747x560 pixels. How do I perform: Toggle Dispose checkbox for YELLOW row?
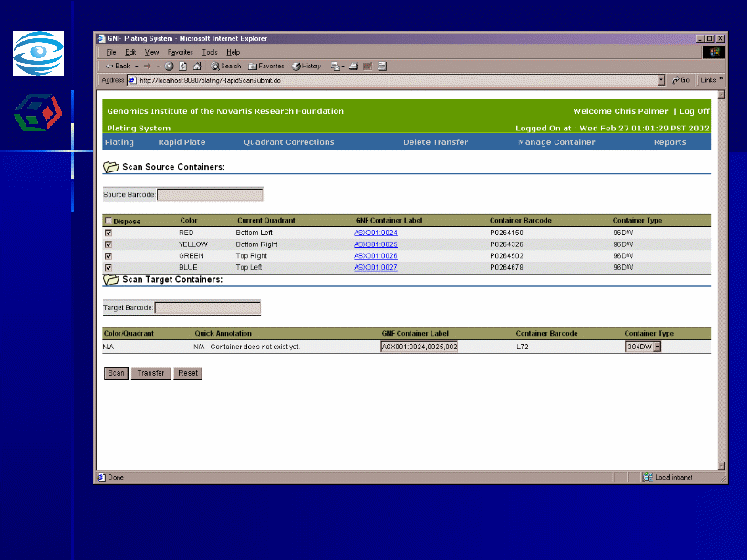tap(109, 244)
